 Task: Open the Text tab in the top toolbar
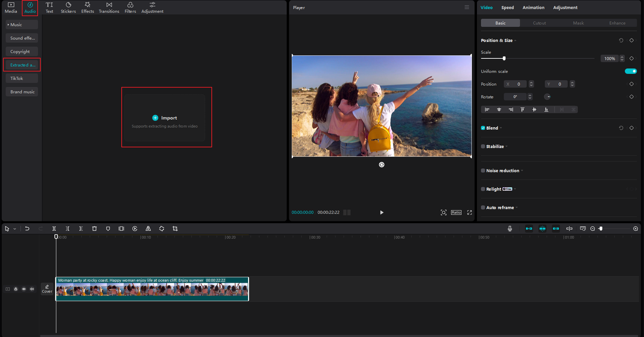pyautogui.click(x=49, y=7)
